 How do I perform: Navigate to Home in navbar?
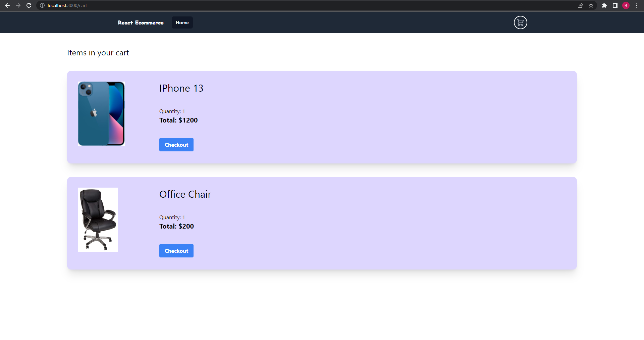(182, 22)
